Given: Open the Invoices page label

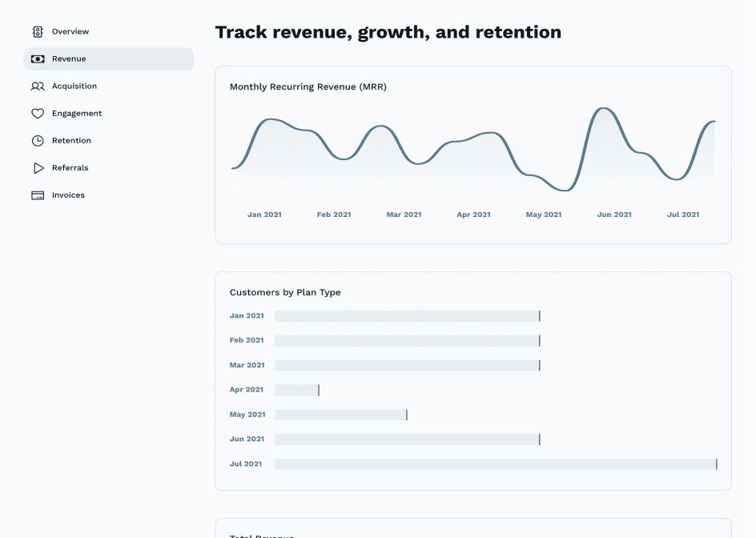Looking at the screenshot, I should coord(68,195).
